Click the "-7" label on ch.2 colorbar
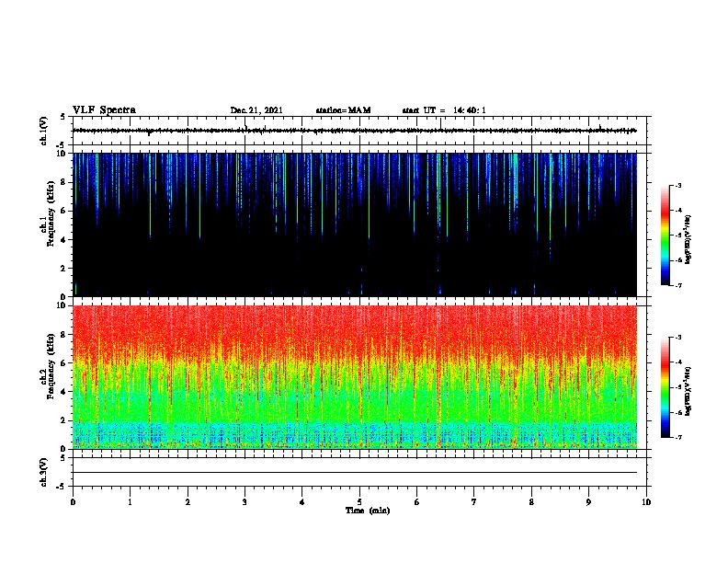The height and width of the screenshot is (563, 728). pos(677,437)
